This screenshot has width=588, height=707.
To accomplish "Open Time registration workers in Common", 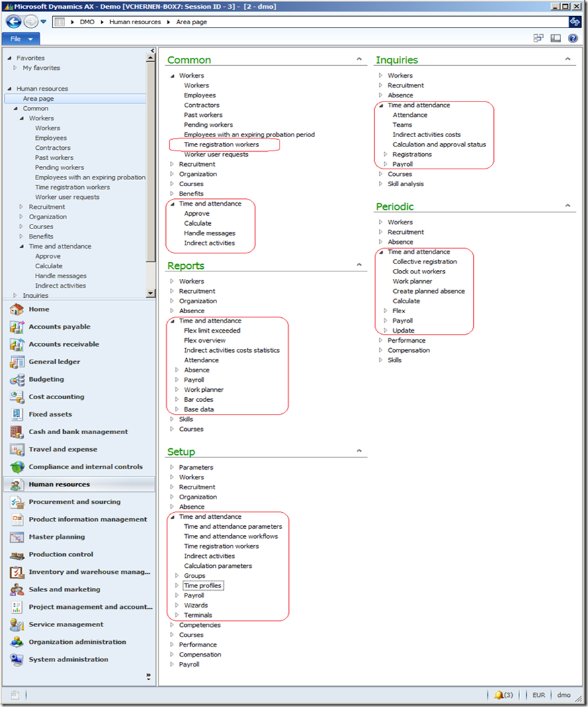I will coord(221,144).
